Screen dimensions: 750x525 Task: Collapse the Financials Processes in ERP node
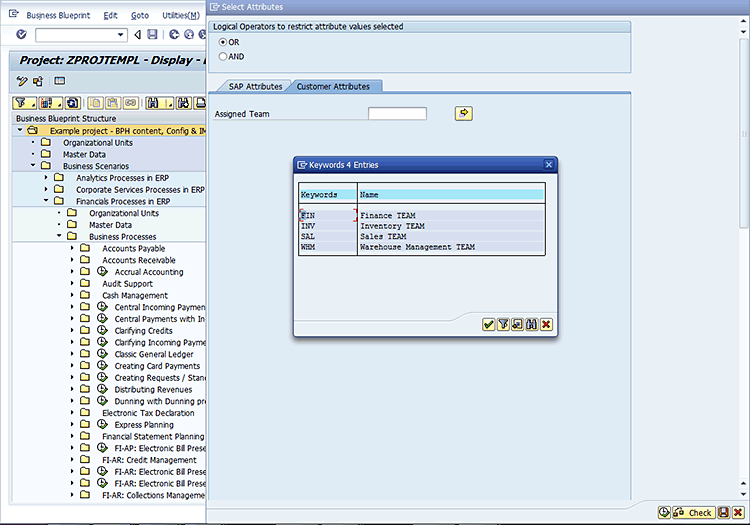click(46, 201)
